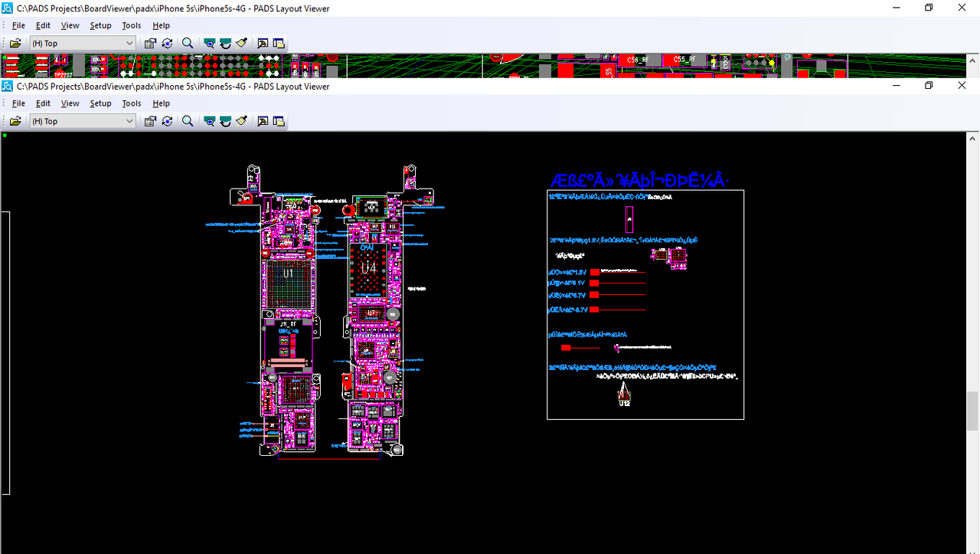Open Tools menu in front window
Screen dimensions: 980x554
point(132,103)
